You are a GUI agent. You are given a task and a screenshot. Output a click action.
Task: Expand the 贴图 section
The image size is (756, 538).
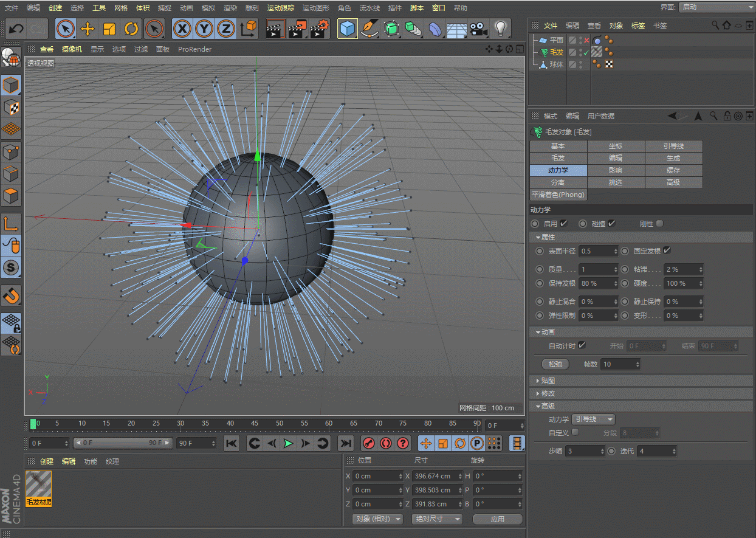pos(548,381)
